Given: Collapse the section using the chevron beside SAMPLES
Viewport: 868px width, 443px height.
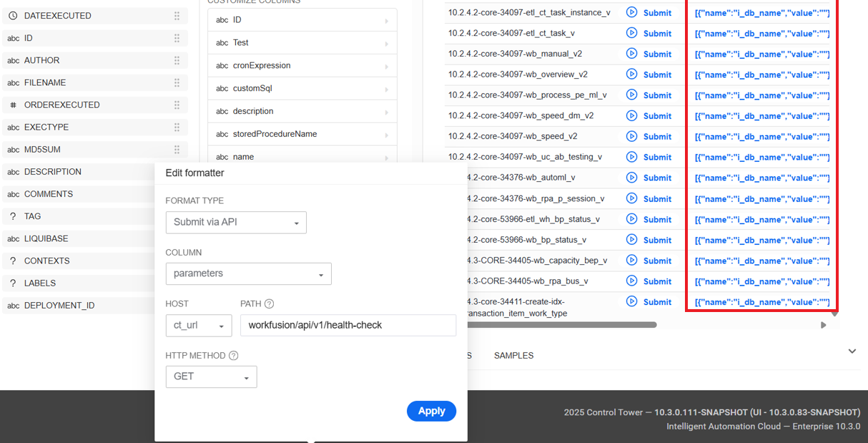Looking at the screenshot, I should coord(852,351).
